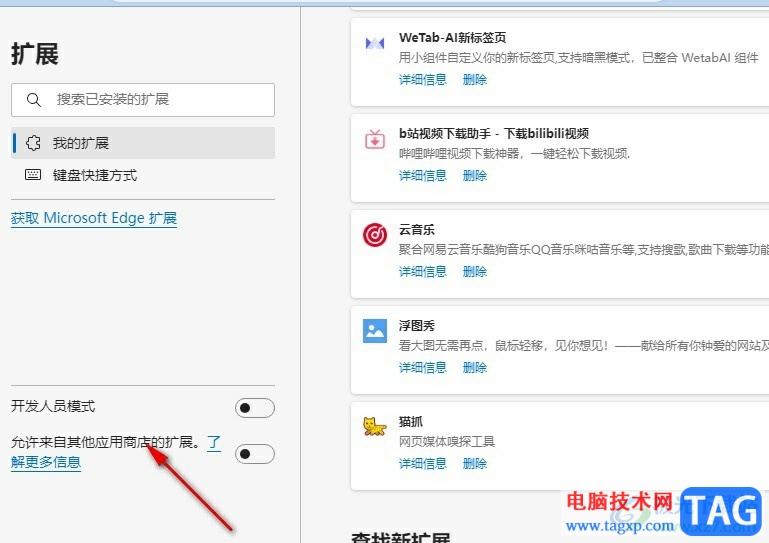Focus the 搜索已安装的扩展 search field

143,100
